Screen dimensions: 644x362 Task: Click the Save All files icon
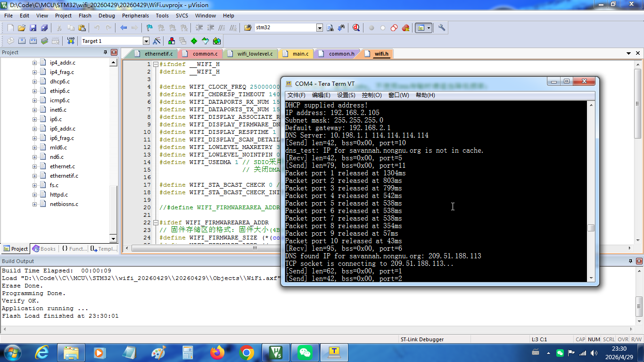(44, 28)
